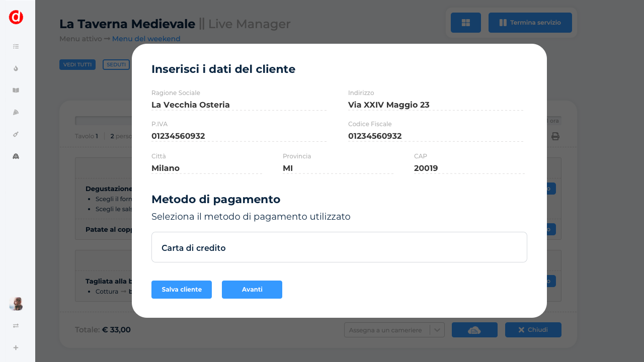
Task: Click the Chiudi button
Action: [533, 330]
